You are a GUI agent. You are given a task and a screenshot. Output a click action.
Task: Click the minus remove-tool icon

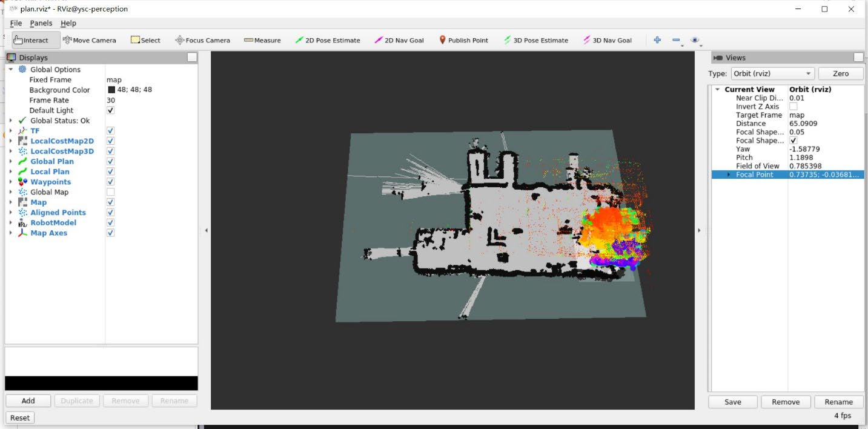tap(676, 40)
